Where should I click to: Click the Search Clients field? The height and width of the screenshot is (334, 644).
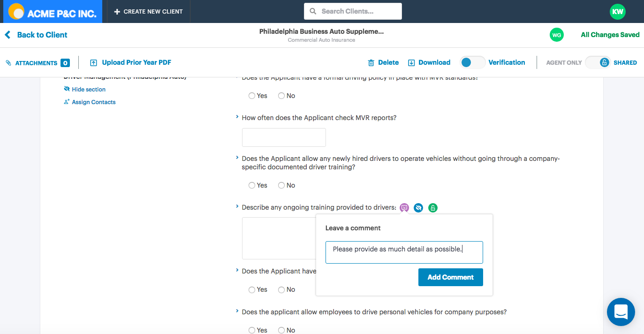[353, 11]
